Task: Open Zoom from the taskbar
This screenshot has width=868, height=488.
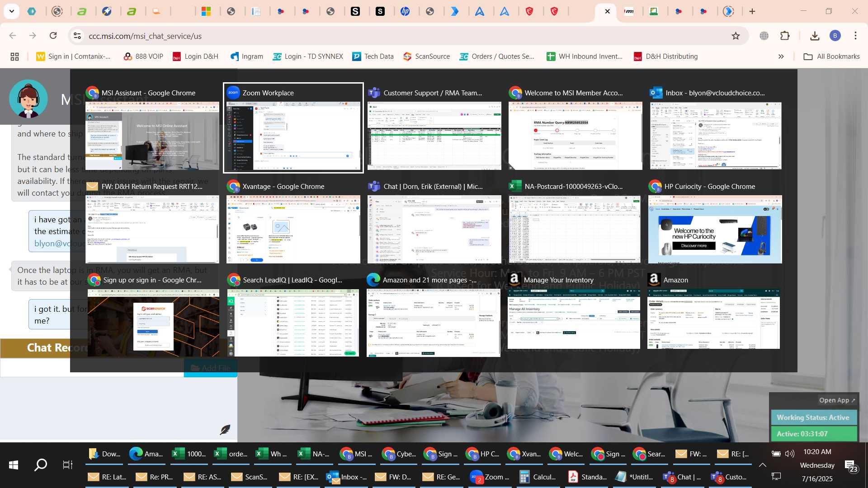Action: pyautogui.click(x=490, y=477)
